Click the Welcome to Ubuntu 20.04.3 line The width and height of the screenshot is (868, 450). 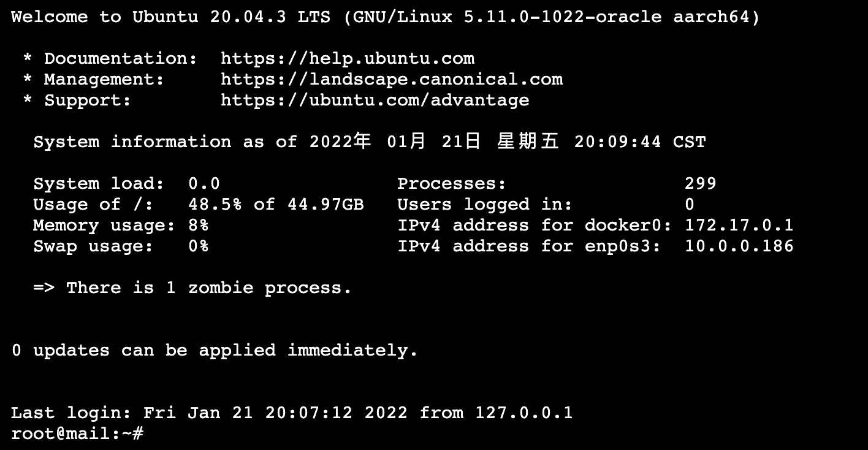click(386, 17)
